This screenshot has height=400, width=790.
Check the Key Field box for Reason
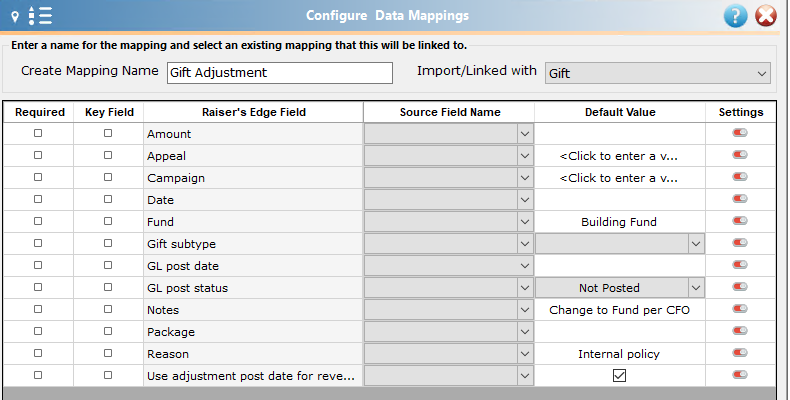[x=108, y=353]
